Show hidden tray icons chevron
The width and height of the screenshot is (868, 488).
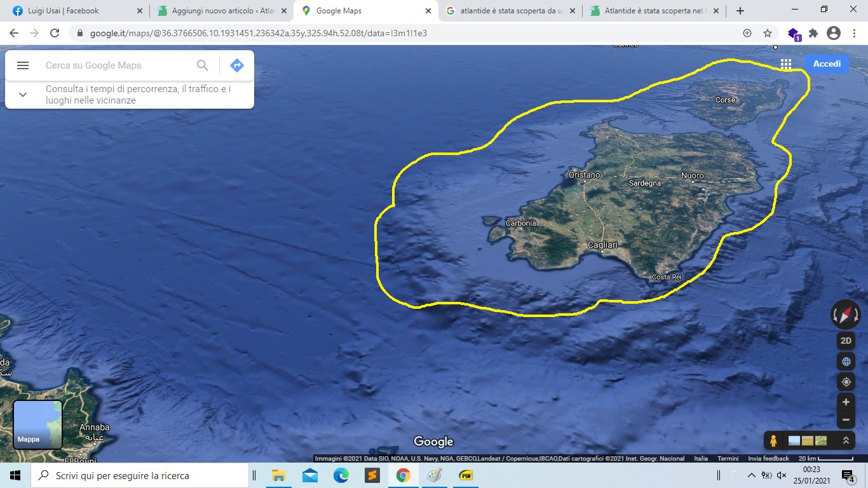click(752, 475)
